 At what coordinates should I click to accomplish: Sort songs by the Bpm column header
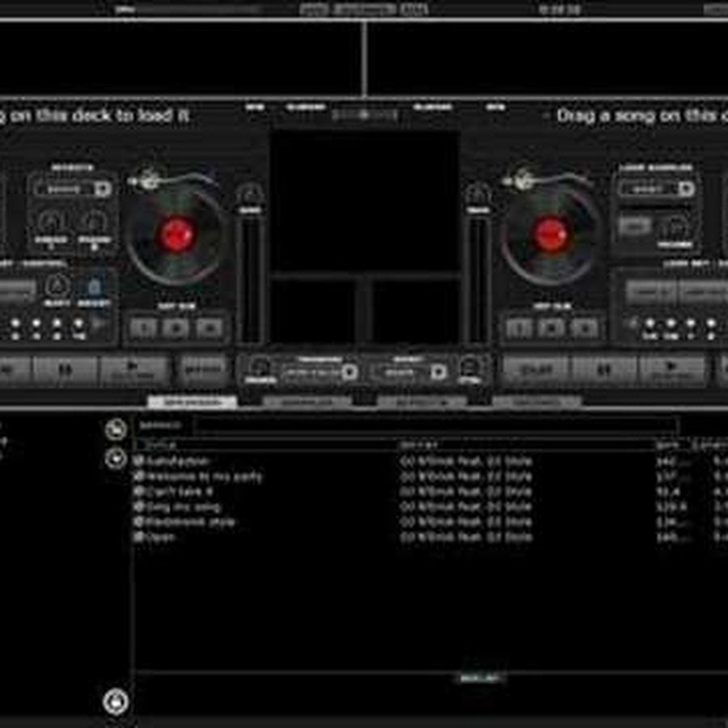(x=666, y=445)
